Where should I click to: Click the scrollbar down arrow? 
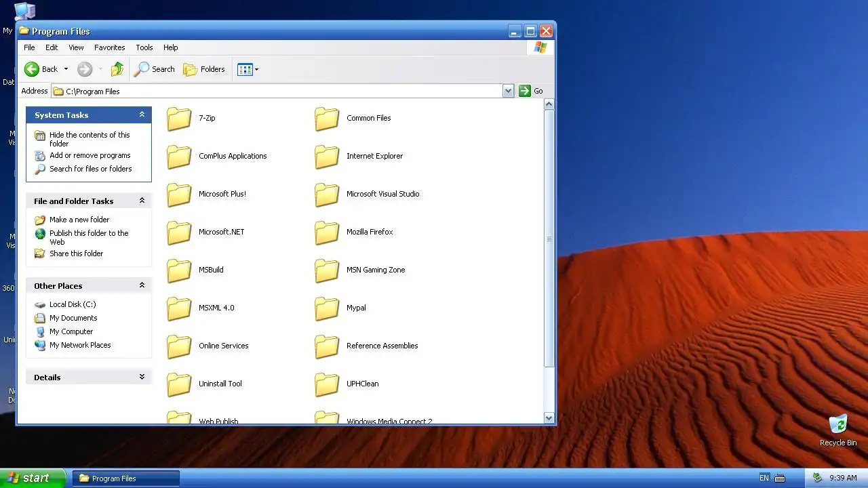[x=549, y=418]
